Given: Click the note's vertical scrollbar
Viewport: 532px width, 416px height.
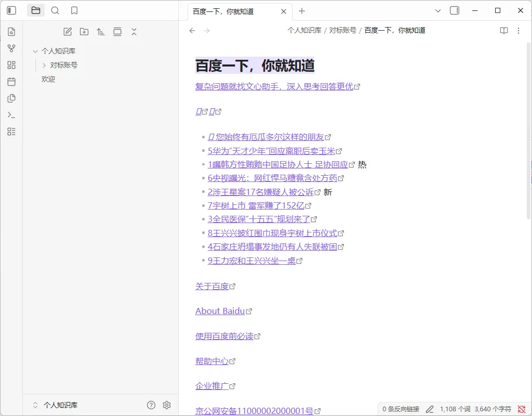Looking at the screenshot, I should pos(528,131).
